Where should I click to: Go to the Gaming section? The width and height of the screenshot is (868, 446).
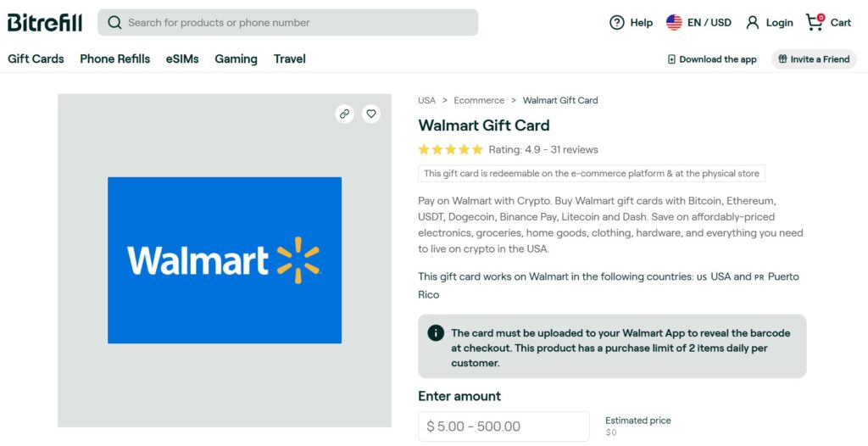(x=236, y=59)
